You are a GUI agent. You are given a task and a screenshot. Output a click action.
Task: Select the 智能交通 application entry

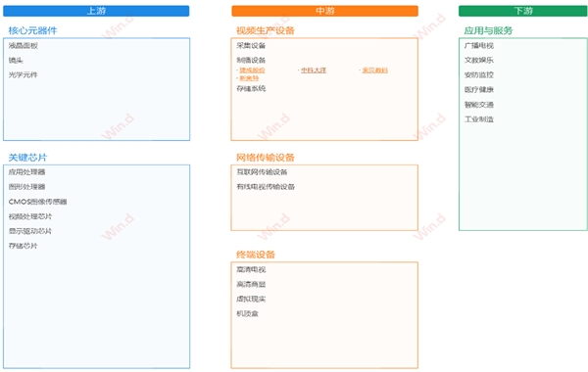pyautogui.click(x=479, y=105)
